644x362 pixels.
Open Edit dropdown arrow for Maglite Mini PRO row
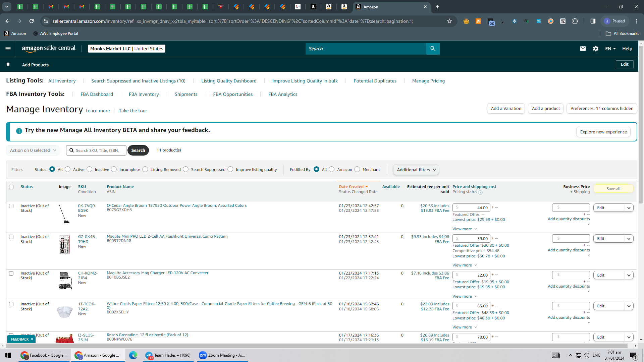[629, 239]
